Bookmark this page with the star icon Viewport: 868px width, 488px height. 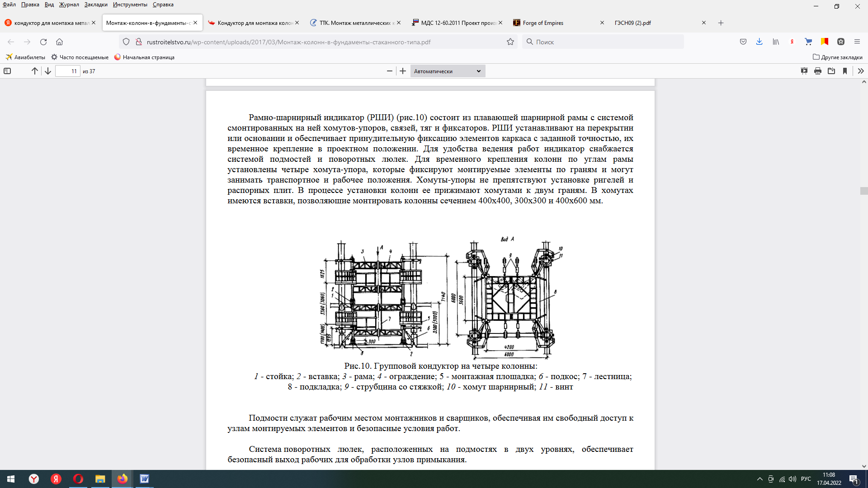pyautogui.click(x=510, y=42)
